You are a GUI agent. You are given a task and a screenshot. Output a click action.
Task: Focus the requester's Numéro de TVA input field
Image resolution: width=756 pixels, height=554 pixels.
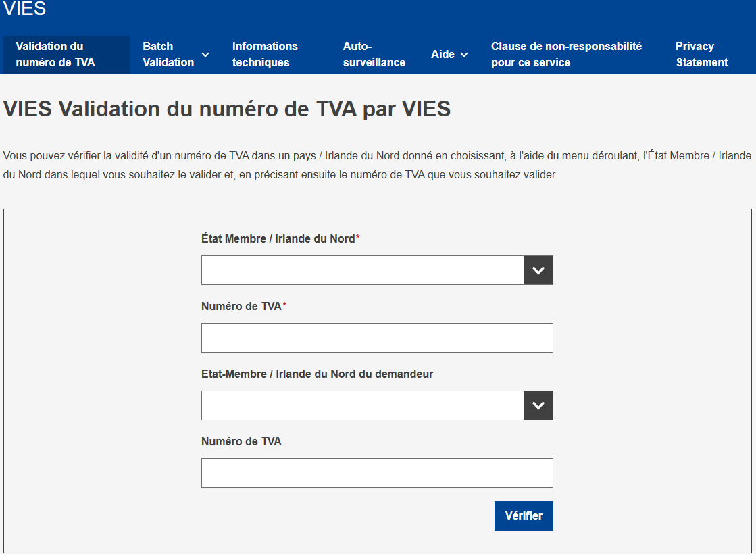[377, 473]
